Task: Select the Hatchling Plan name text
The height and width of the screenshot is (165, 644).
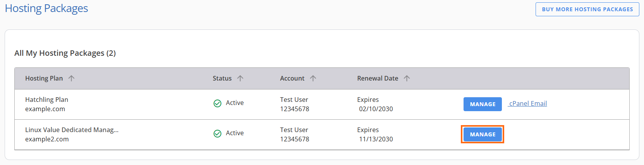Action: click(46, 100)
